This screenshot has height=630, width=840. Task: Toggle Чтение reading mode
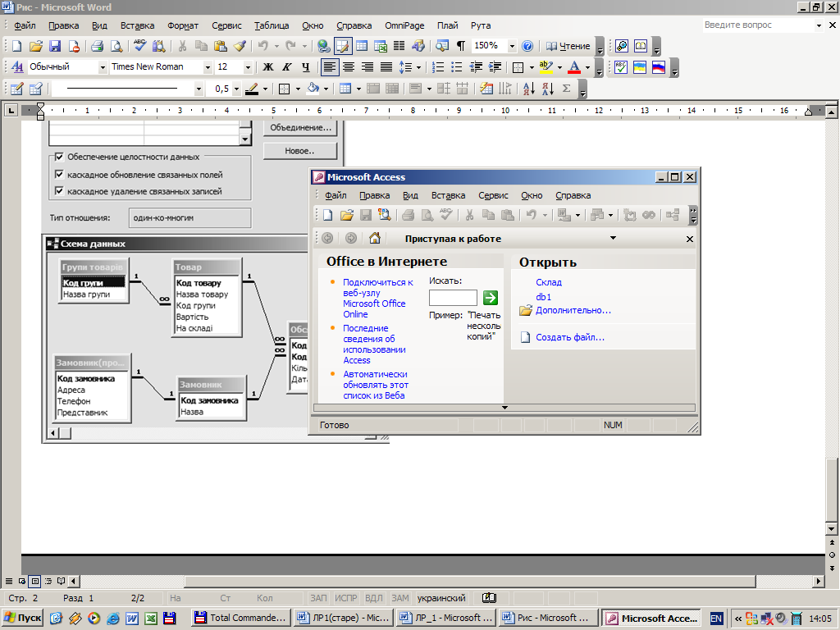coord(568,46)
